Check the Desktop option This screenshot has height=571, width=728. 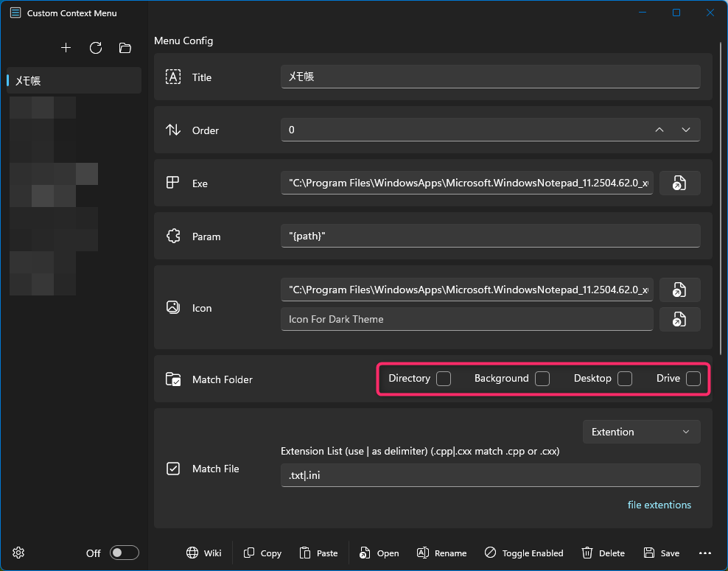[625, 379]
